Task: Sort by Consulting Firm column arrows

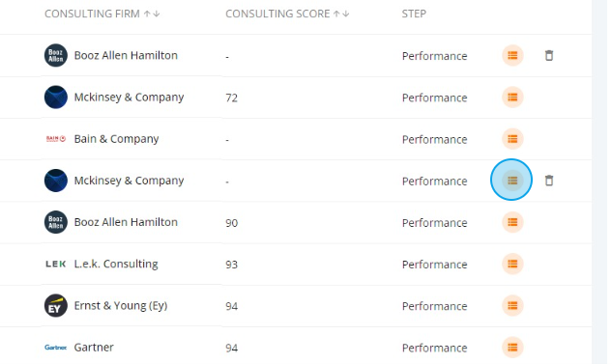Action: (152, 14)
